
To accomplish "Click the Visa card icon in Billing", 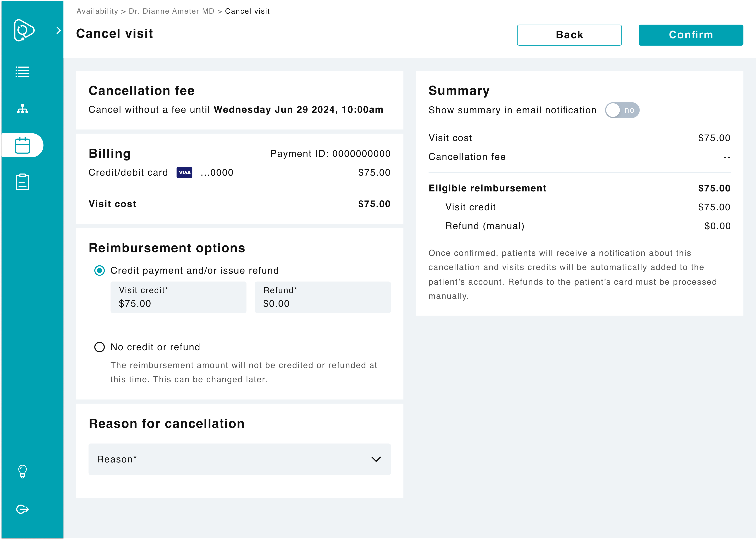I will [x=184, y=172].
